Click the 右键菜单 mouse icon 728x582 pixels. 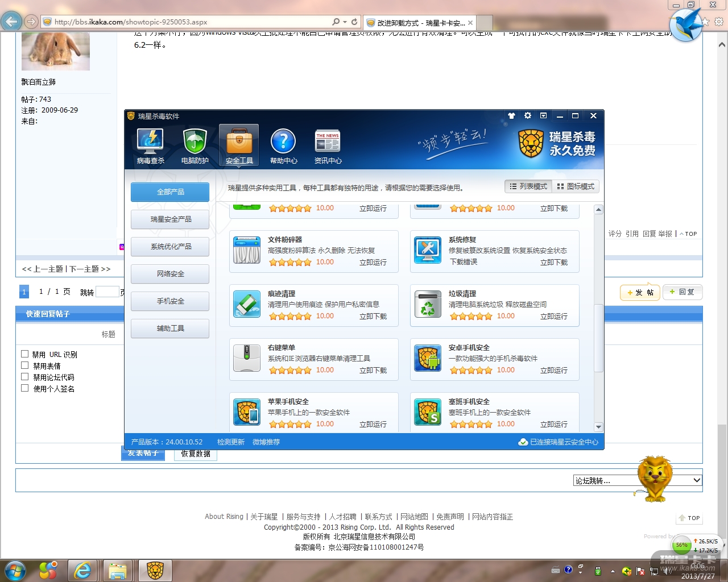247,359
